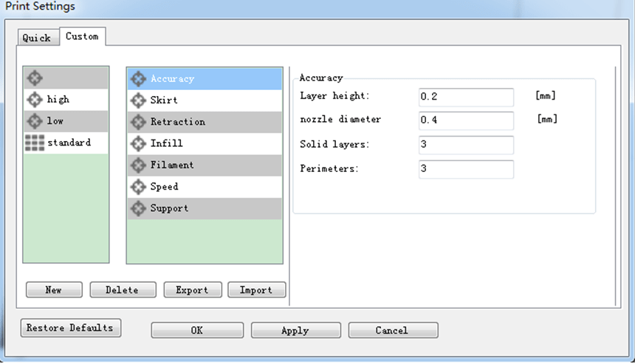Image resolution: width=635 pixels, height=364 pixels.
Task: Click the Retraction category icon
Action: click(x=138, y=122)
